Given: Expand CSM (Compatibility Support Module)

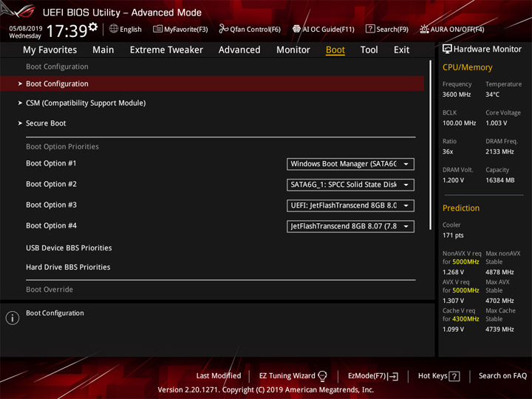Looking at the screenshot, I should 86,103.
